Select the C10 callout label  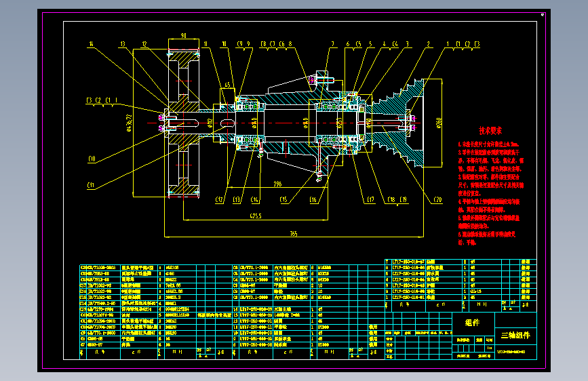click(x=92, y=159)
